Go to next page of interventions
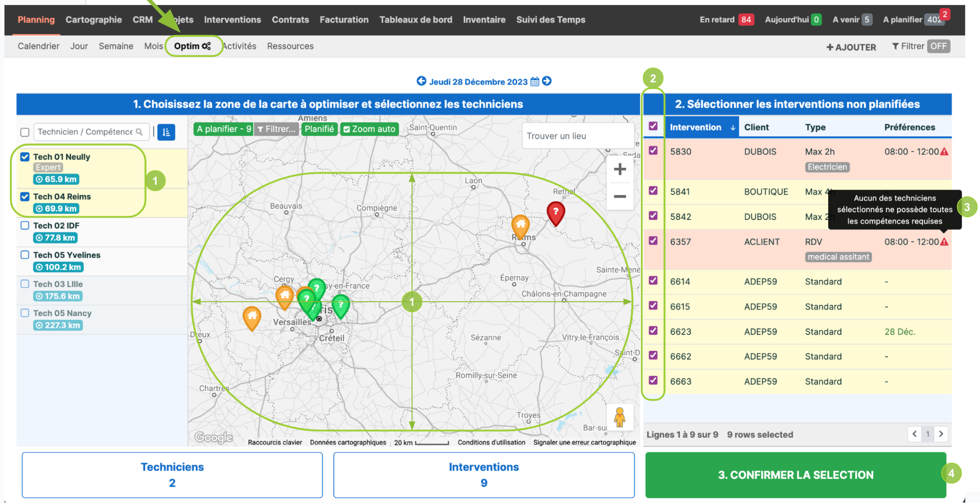The image size is (980, 503). (x=941, y=434)
